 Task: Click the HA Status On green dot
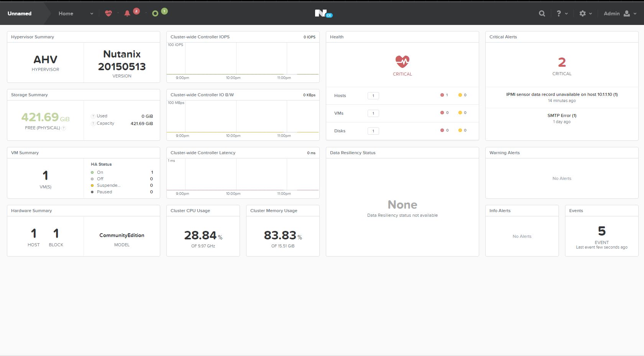coord(92,172)
